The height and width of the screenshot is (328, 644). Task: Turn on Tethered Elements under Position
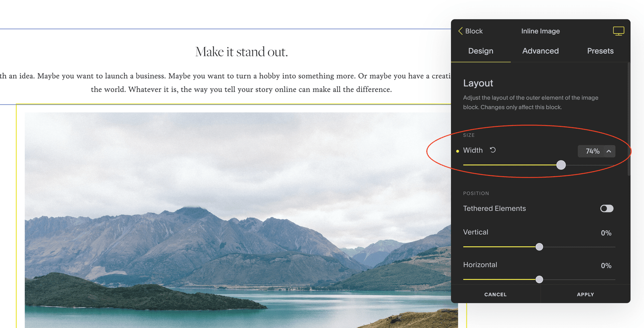pyautogui.click(x=607, y=208)
